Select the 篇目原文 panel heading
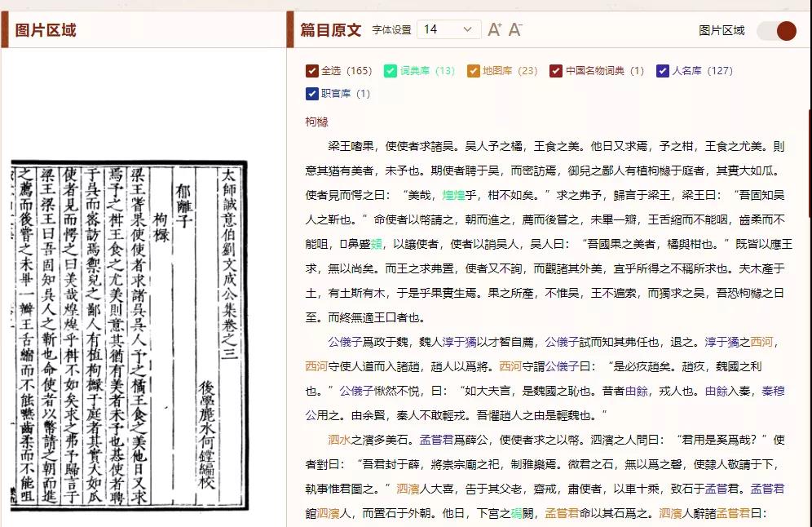The height and width of the screenshot is (527, 812). point(330,30)
